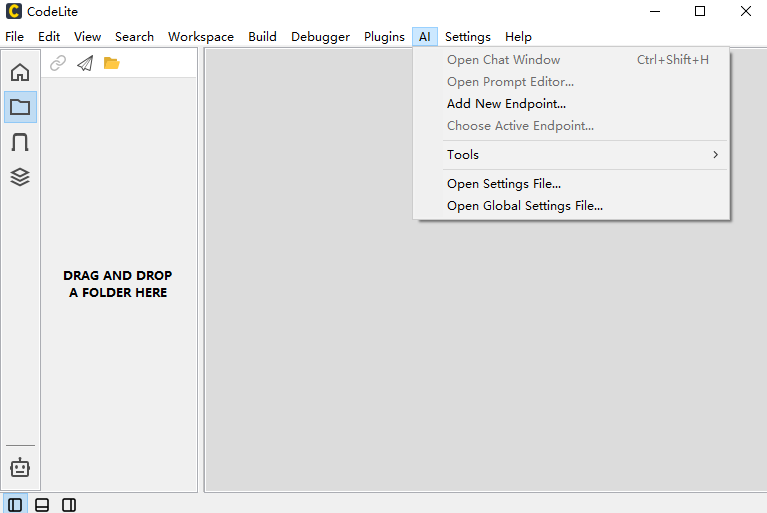This screenshot has width=767, height=513.
Task: Toggle the right sidebar panel view
Action: click(69, 505)
